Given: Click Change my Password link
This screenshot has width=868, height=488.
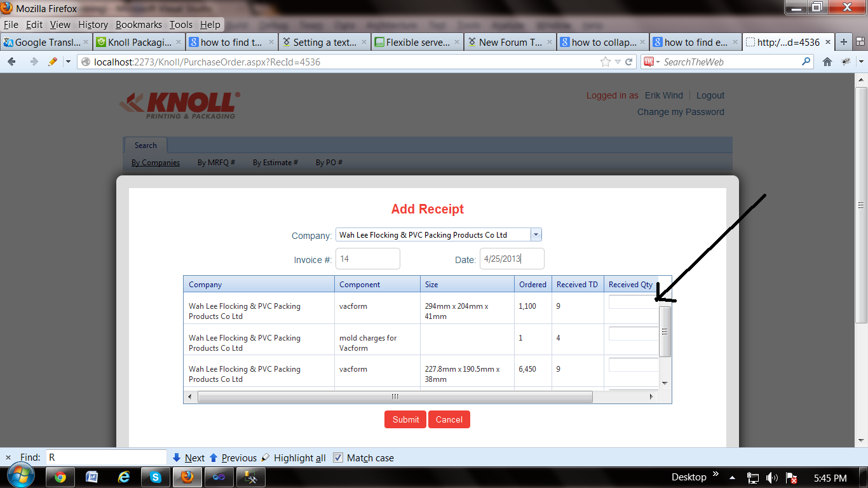Looking at the screenshot, I should pos(681,112).
